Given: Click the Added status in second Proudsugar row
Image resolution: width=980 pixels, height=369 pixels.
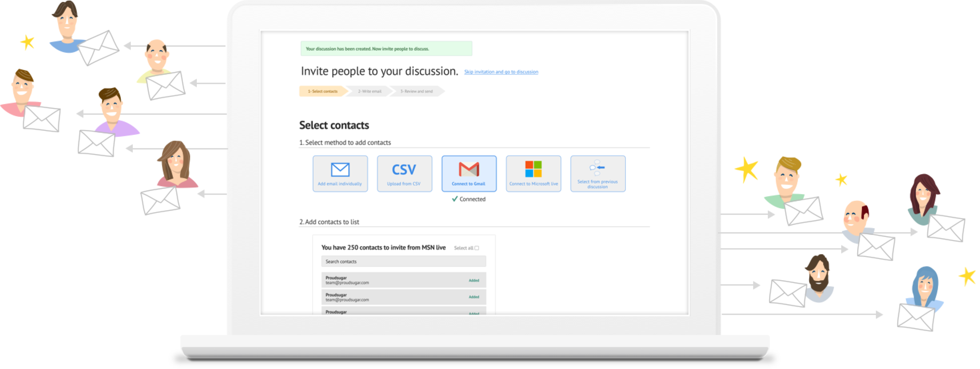Looking at the screenshot, I should [474, 297].
